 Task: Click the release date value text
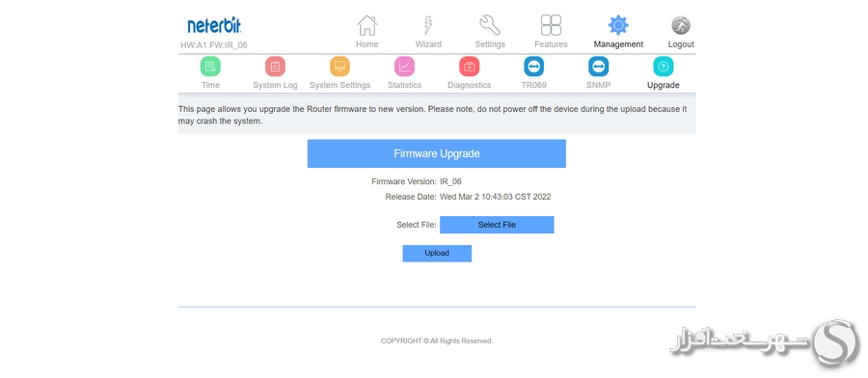(x=496, y=197)
